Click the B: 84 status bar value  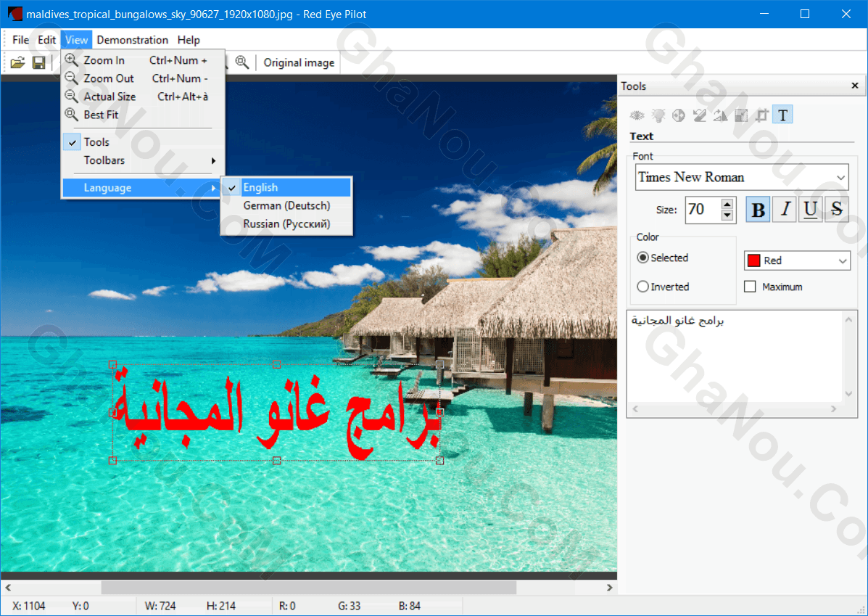point(410,606)
